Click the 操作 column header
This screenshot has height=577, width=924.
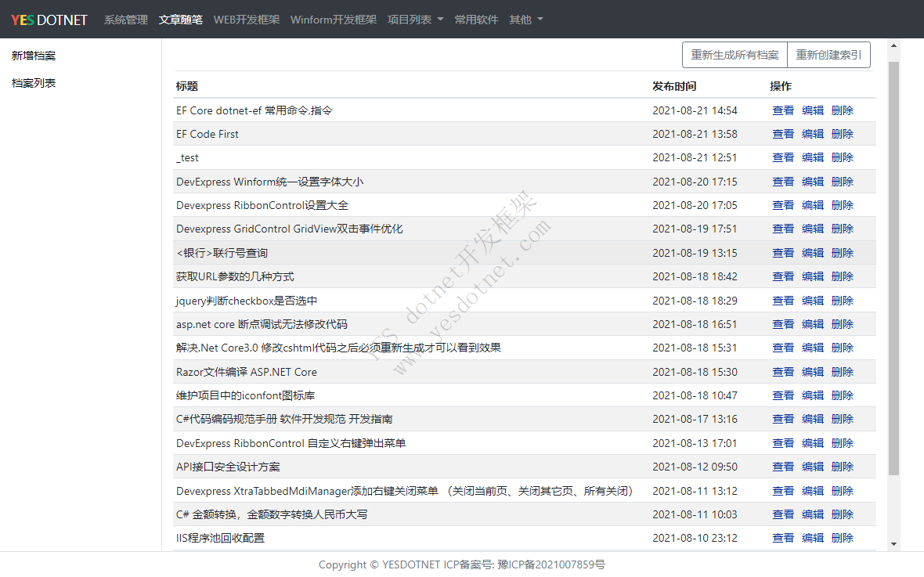click(781, 86)
